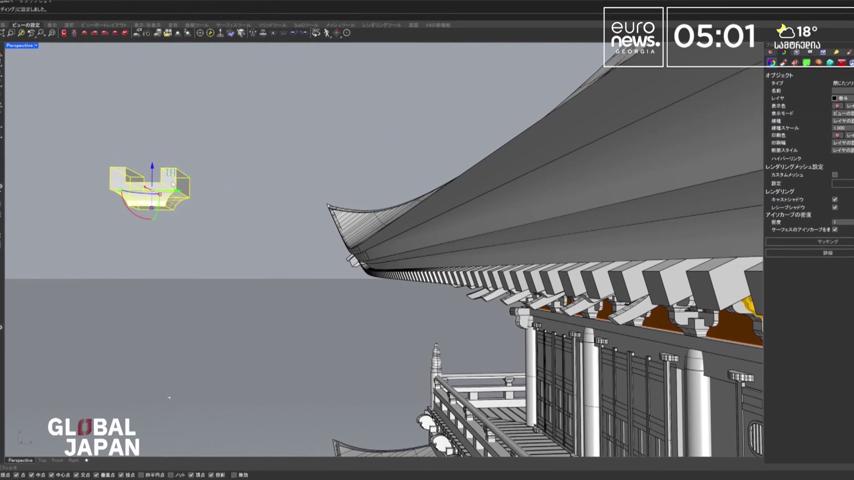The height and width of the screenshot is (480, 854).
Task: Toggle the custom mesh checkbox
Action: (835, 175)
